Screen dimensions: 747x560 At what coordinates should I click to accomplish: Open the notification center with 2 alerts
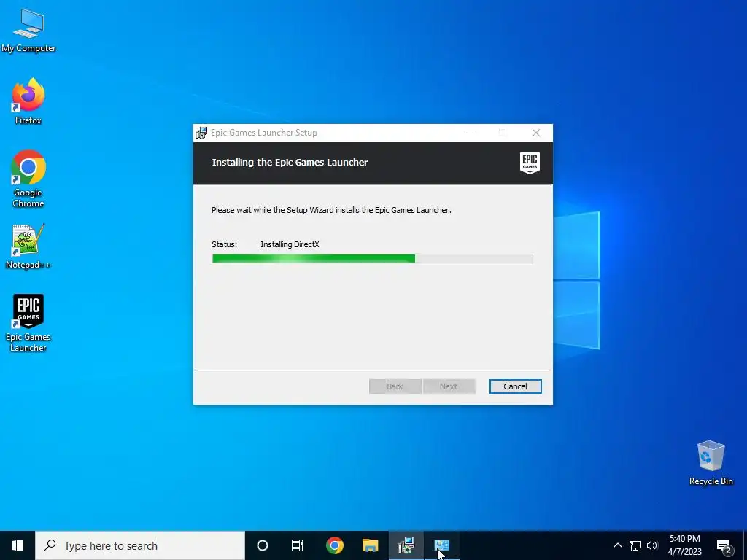(x=724, y=546)
